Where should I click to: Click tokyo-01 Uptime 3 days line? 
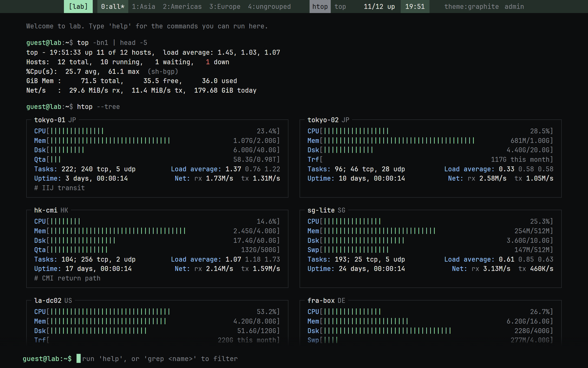point(81,178)
